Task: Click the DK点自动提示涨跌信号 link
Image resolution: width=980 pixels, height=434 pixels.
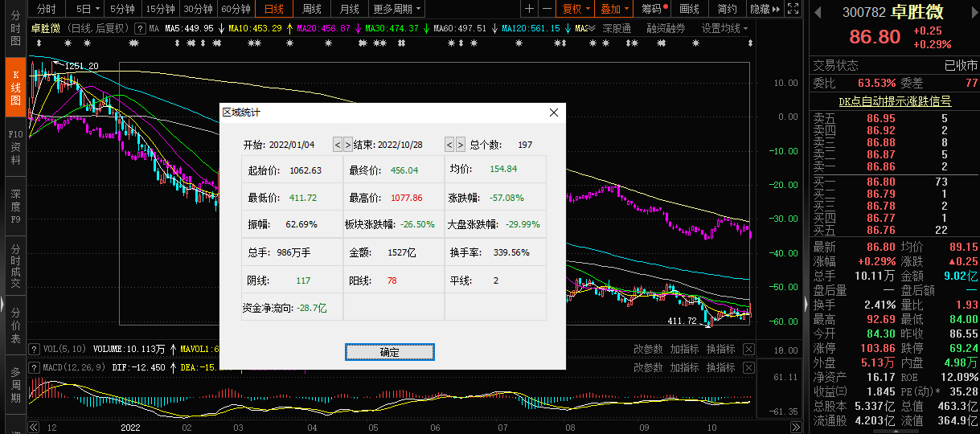Action: [894, 101]
